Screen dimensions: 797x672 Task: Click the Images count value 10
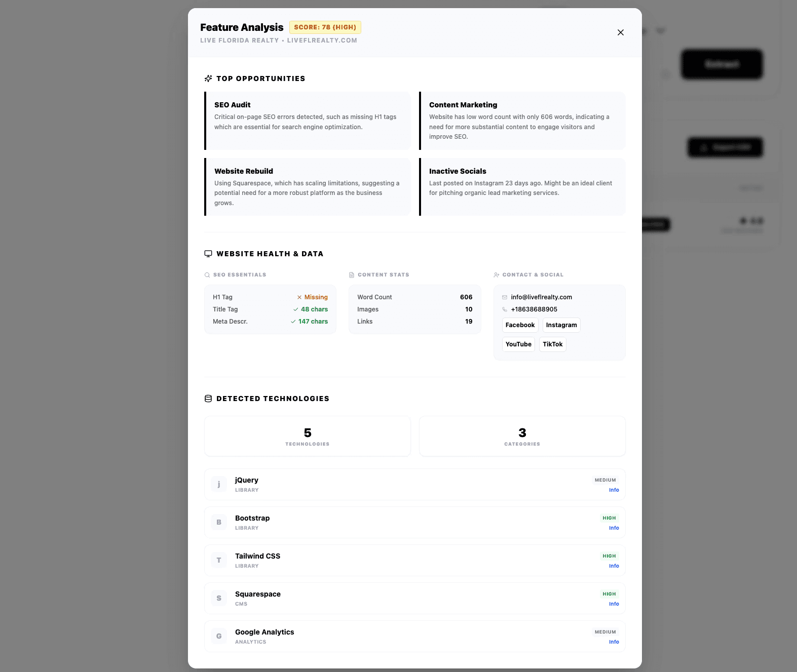(x=469, y=309)
